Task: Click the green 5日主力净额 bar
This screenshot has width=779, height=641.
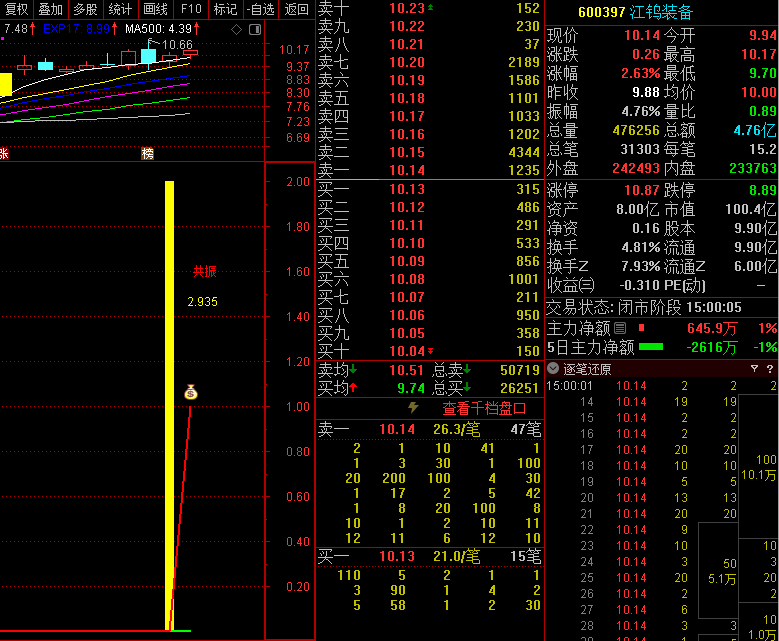Action: 651,347
